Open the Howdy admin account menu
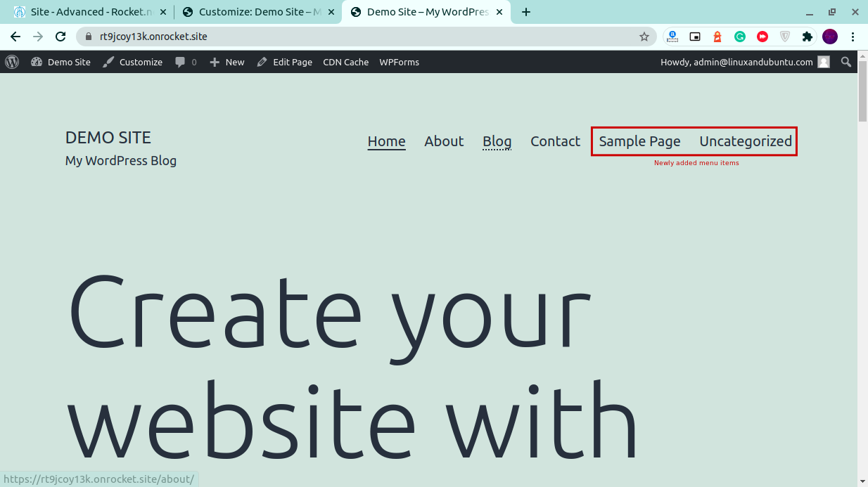Image resolution: width=868 pixels, height=487 pixels. coord(744,62)
